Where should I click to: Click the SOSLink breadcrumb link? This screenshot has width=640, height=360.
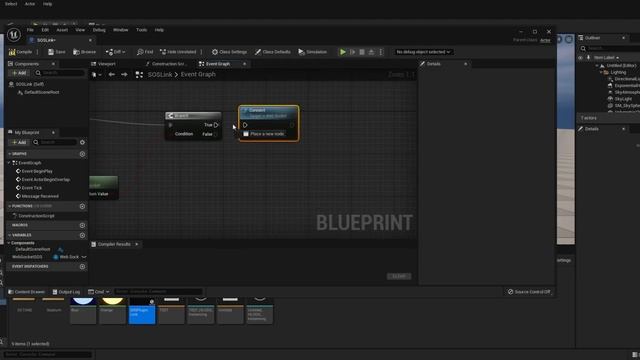click(160, 75)
